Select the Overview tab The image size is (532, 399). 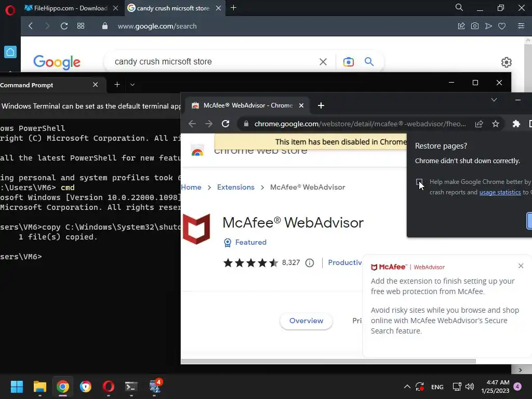[306, 321]
